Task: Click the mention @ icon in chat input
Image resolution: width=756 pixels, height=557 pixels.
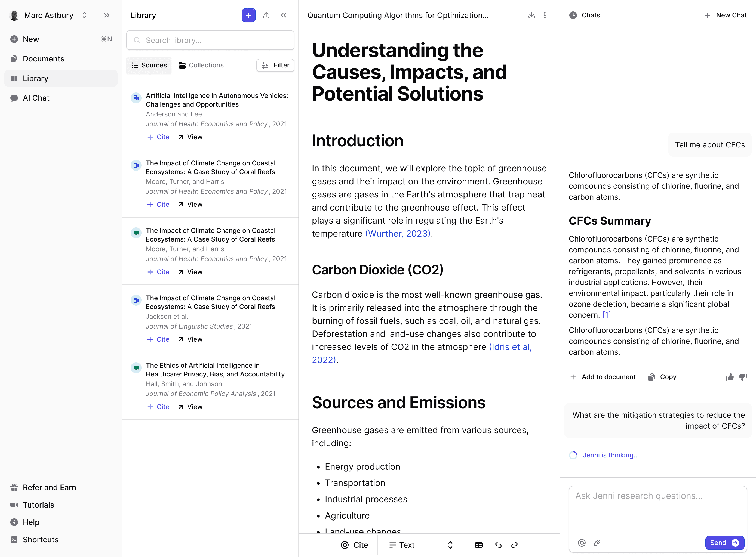Action: pos(582,543)
